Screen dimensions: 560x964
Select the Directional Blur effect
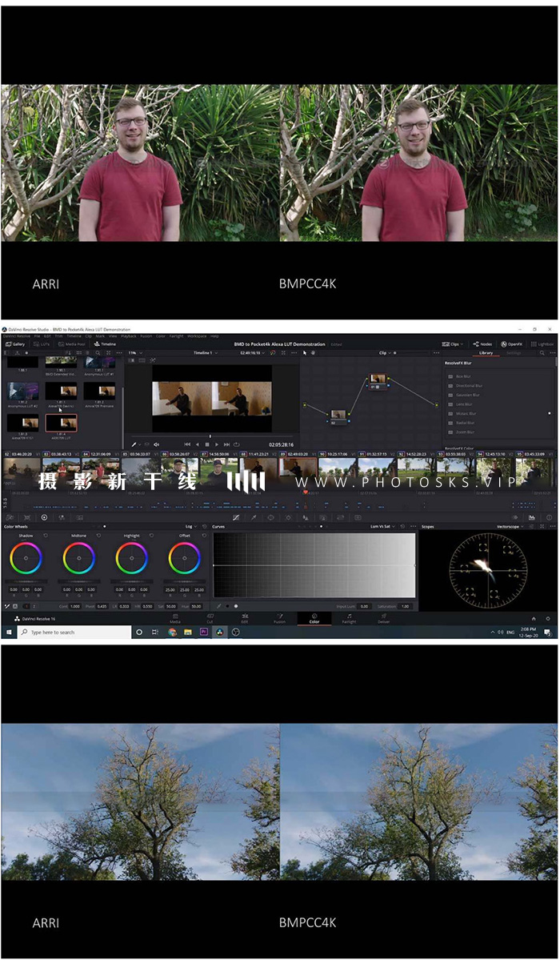pyautogui.click(x=469, y=386)
